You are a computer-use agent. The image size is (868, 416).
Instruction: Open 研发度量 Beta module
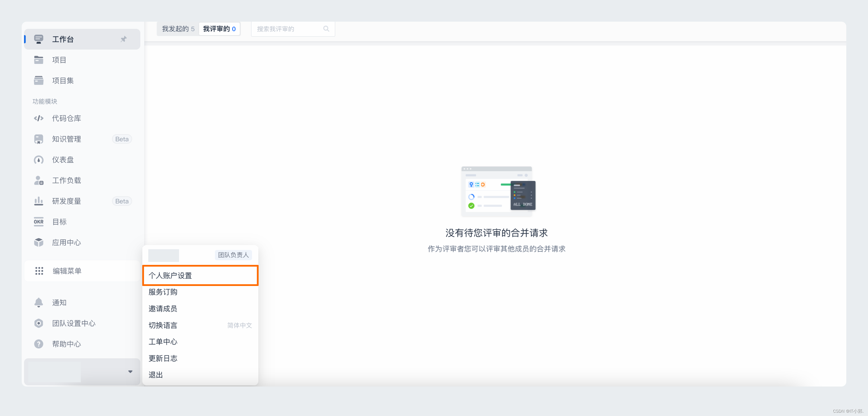pos(67,201)
